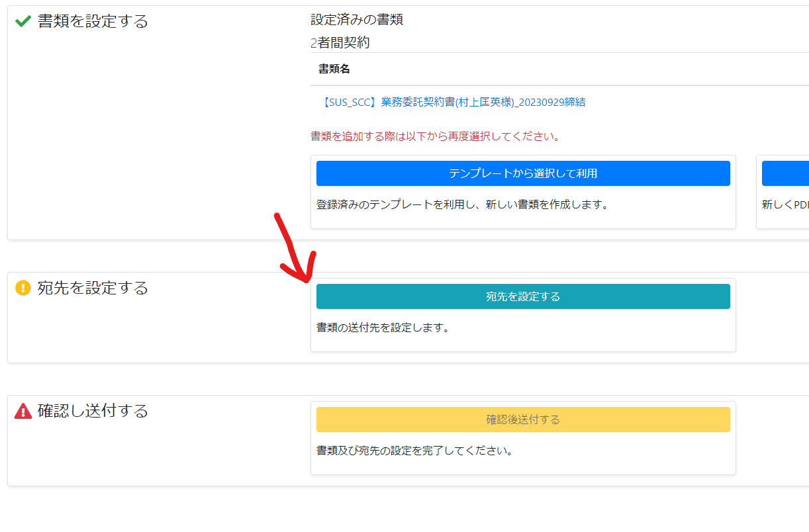Click the red 書類を追加する際は notice text

pos(435,137)
